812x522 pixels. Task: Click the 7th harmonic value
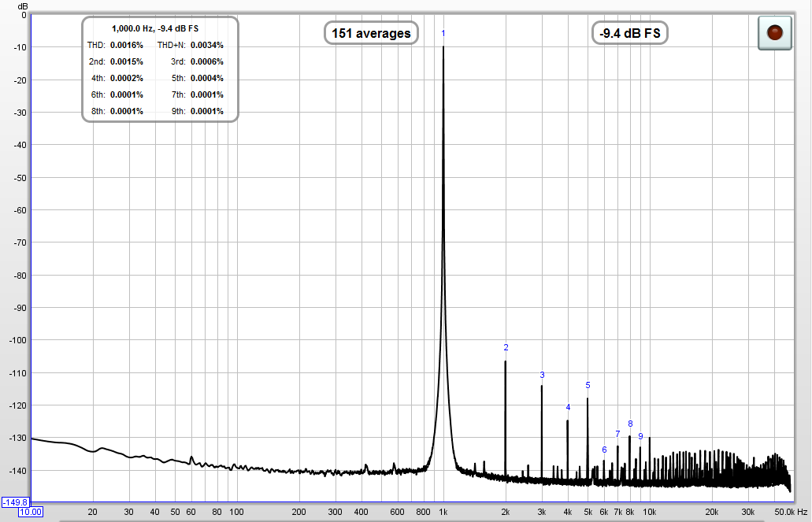coord(206,94)
